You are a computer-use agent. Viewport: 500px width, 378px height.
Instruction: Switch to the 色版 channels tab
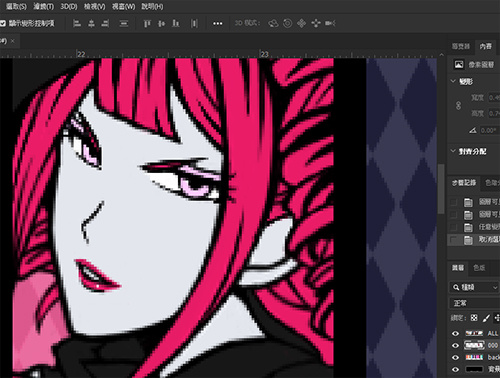tap(479, 268)
